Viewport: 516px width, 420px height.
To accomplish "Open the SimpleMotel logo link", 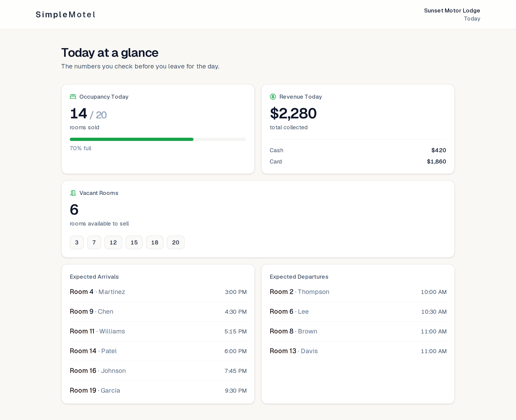I will (66, 14).
